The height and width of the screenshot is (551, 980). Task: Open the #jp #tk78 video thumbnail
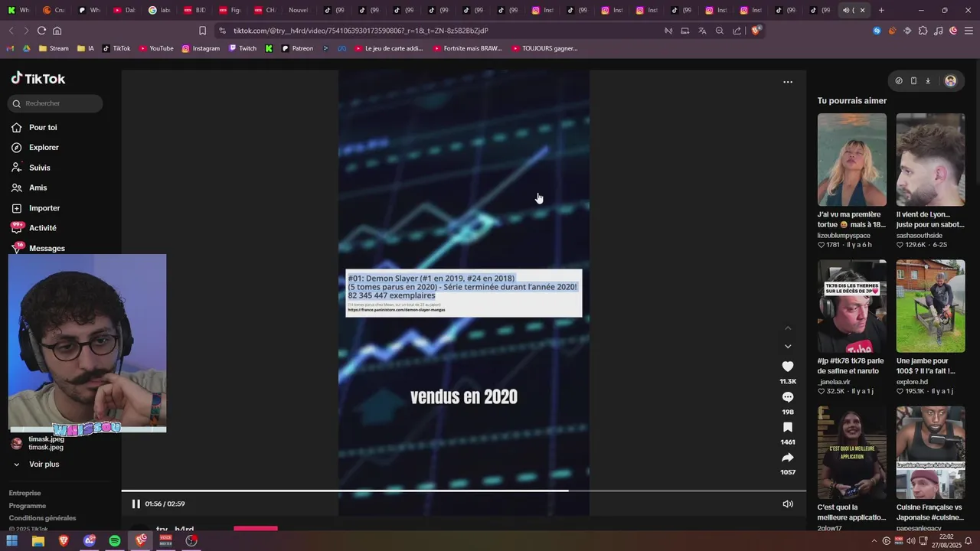852,306
